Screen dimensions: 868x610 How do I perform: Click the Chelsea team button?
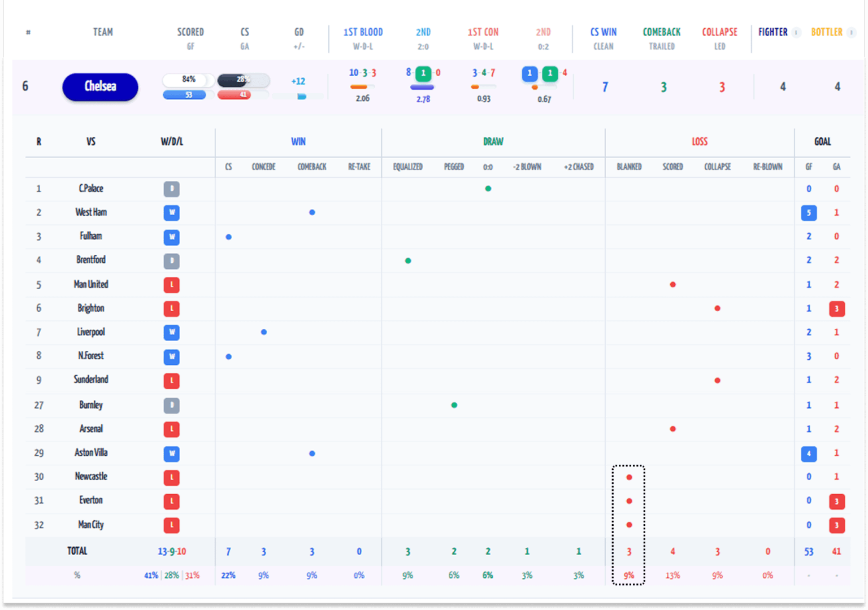pos(100,87)
